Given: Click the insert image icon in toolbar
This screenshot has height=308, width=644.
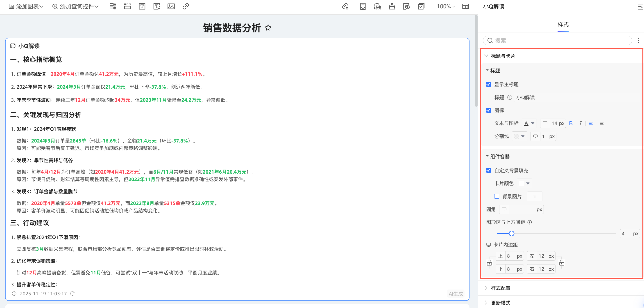Looking at the screenshot, I should pos(171,7).
